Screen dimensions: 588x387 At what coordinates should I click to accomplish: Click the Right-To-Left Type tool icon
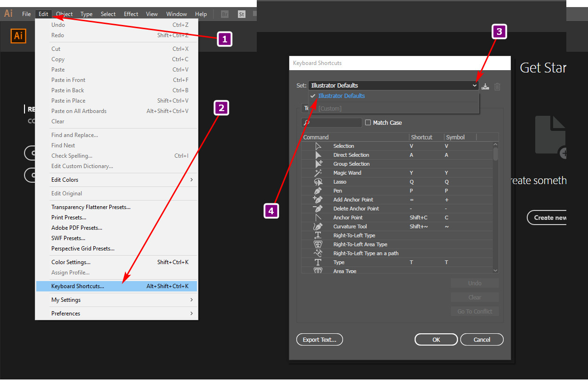[318, 235]
